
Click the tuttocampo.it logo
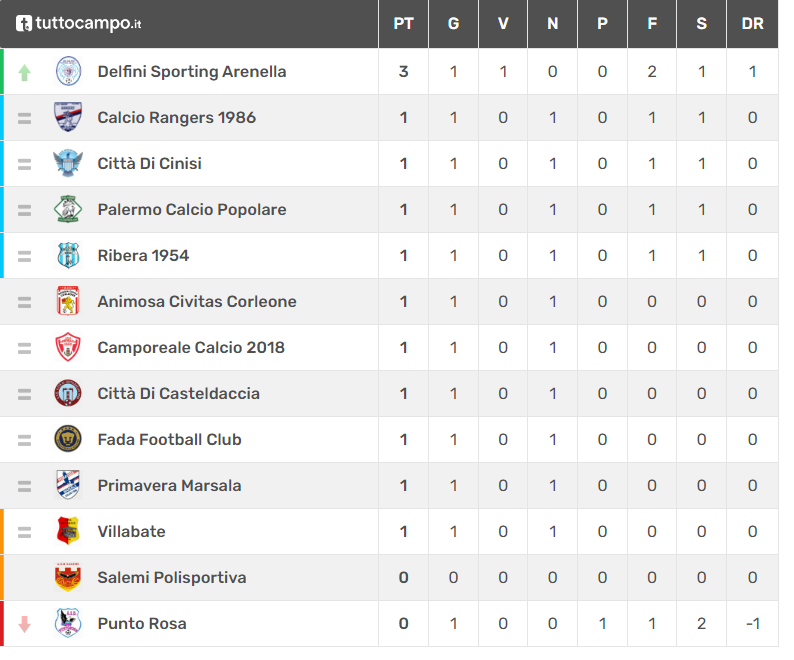tap(78, 23)
